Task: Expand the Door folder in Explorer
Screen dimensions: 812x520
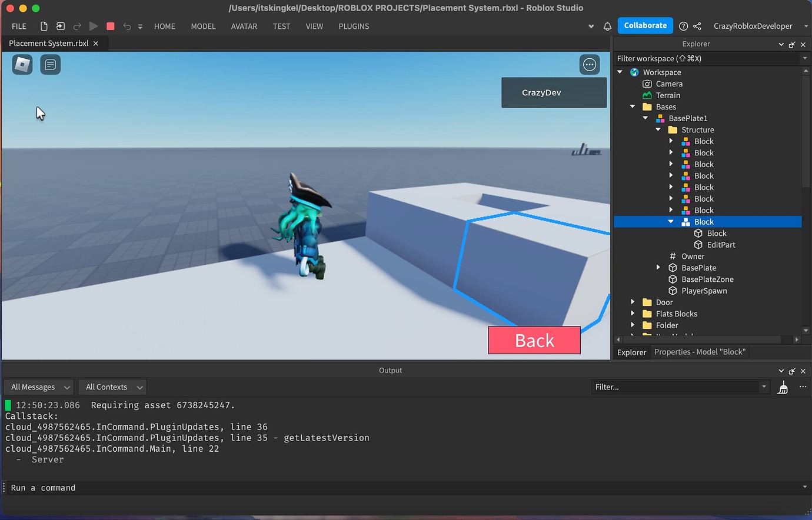Action: pos(633,302)
